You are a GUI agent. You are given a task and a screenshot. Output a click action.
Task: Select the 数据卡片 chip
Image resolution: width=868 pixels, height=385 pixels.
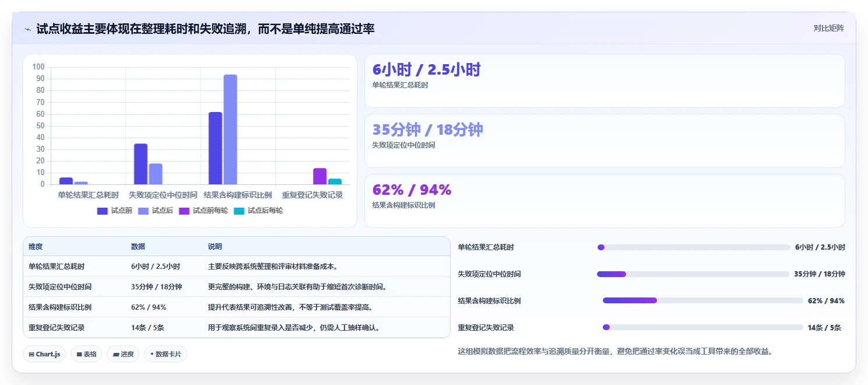tap(166, 354)
